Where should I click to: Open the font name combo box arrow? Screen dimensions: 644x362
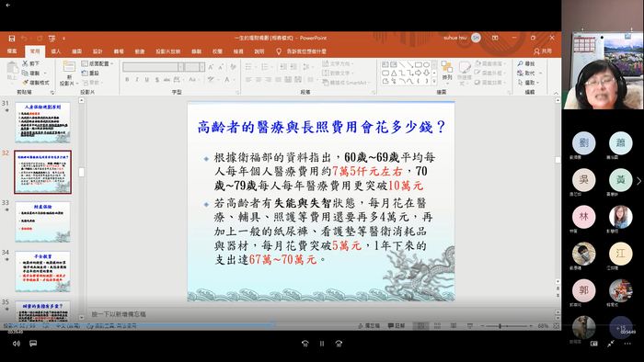(x=180, y=67)
